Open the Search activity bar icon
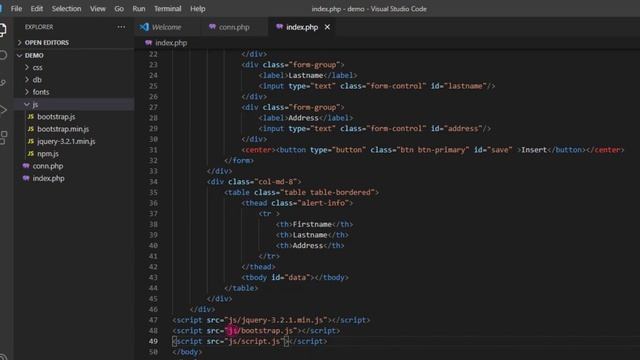This screenshot has width=640, height=360. click(3, 55)
